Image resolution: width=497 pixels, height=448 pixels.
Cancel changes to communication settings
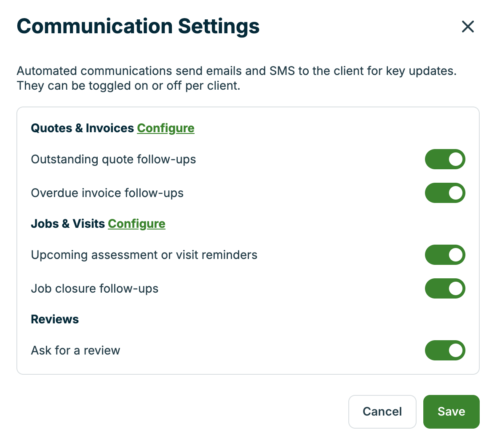point(382,412)
